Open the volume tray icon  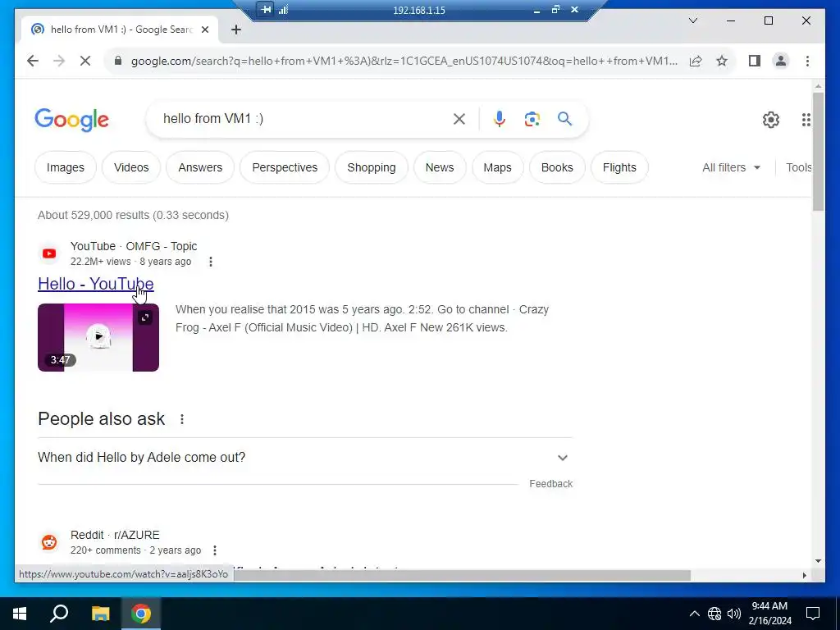734,614
